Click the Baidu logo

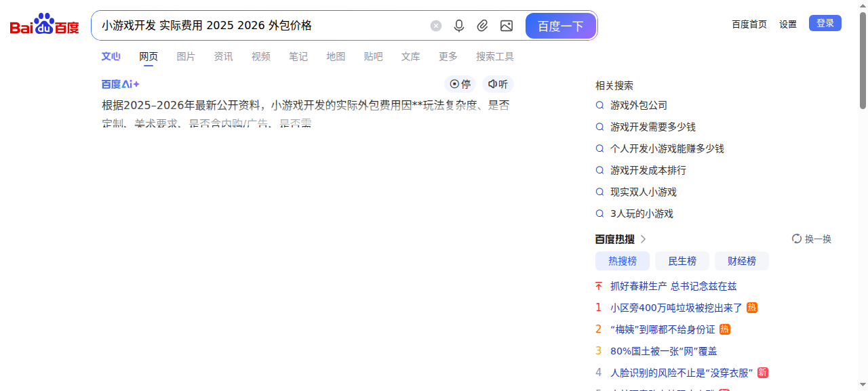click(44, 25)
